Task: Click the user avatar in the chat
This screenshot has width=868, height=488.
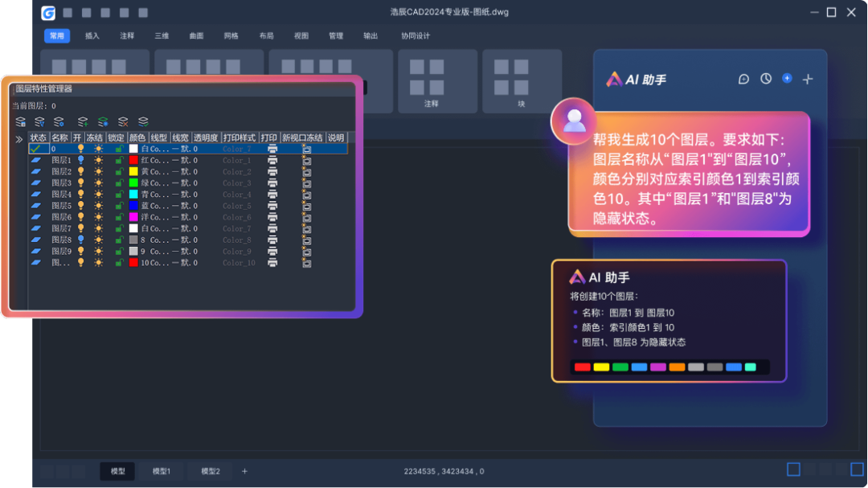Action: (x=574, y=121)
